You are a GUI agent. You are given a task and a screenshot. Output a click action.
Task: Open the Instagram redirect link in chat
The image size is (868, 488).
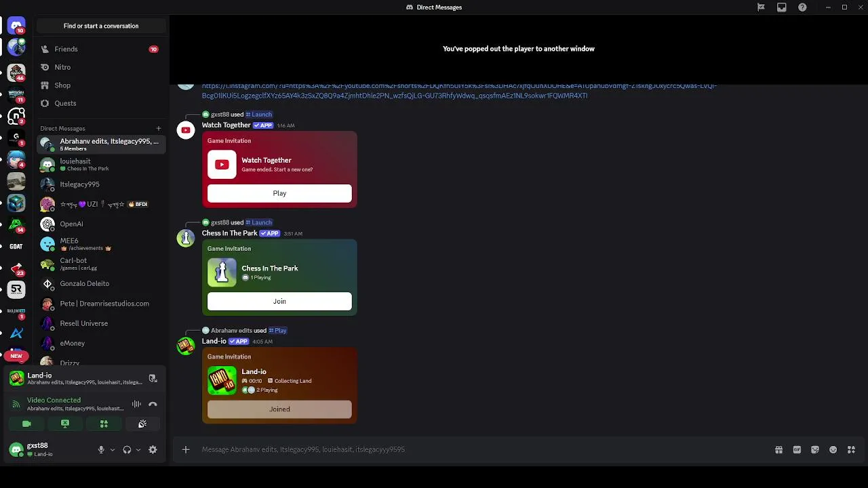coord(459,91)
